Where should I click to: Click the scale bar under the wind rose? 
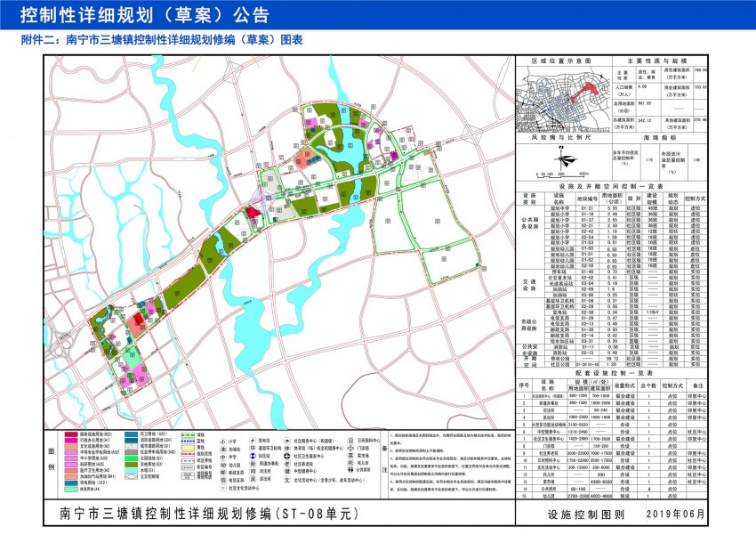click(562, 174)
